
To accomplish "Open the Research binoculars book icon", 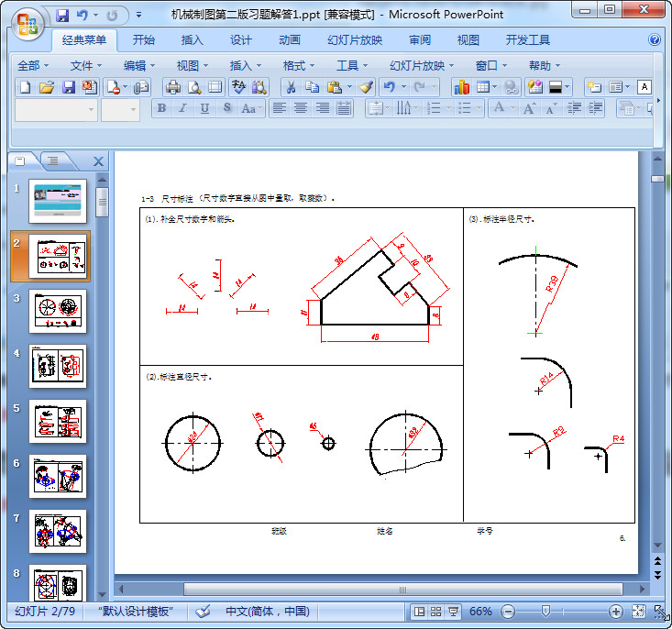I will pos(259,87).
